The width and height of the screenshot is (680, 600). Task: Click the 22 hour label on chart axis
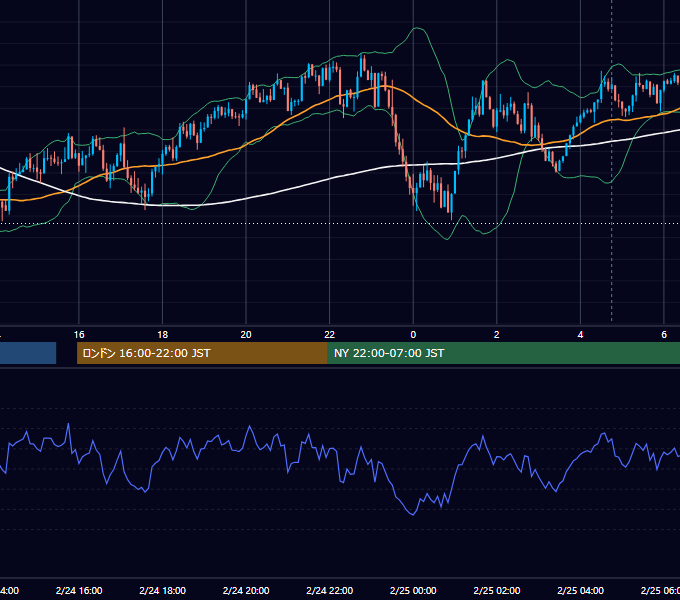330,334
